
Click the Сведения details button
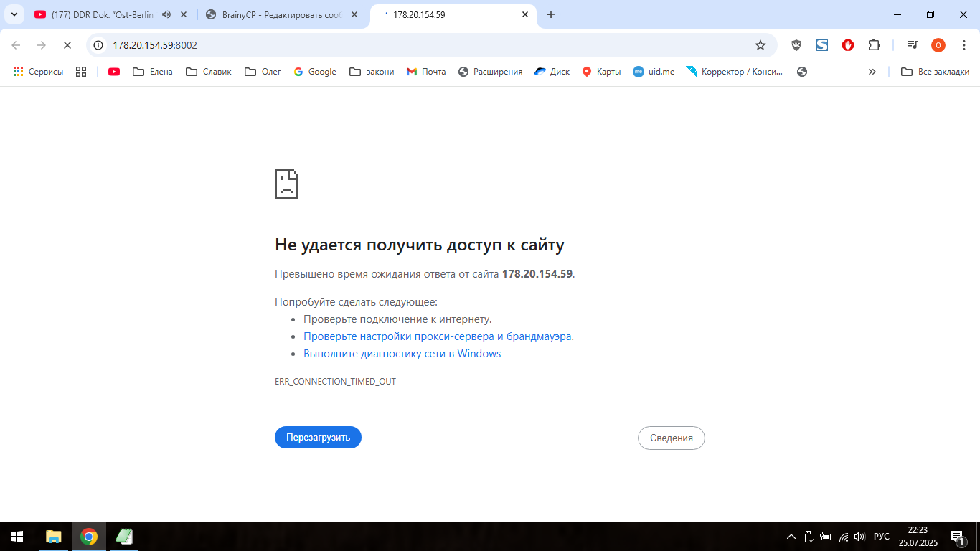coord(671,438)
